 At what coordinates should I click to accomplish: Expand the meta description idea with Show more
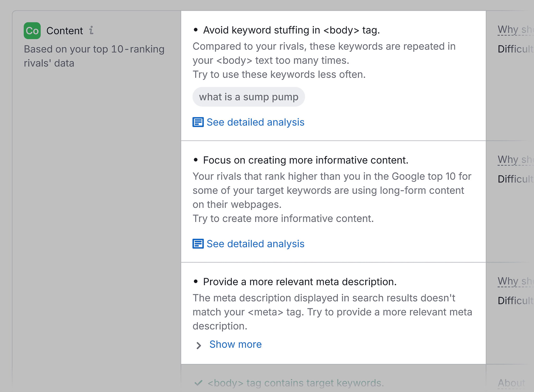point(235,344)
